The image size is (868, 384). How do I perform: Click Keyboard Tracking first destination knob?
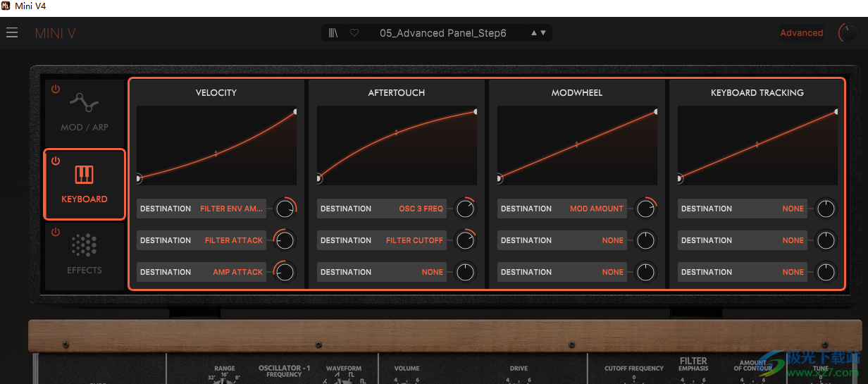[826, 209]
